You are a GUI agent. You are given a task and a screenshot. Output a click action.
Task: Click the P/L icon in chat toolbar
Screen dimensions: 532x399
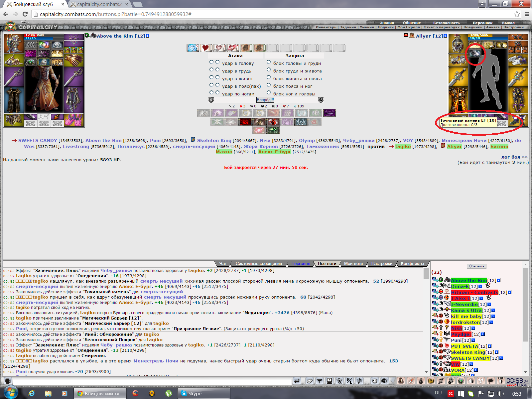coord(349,381)
